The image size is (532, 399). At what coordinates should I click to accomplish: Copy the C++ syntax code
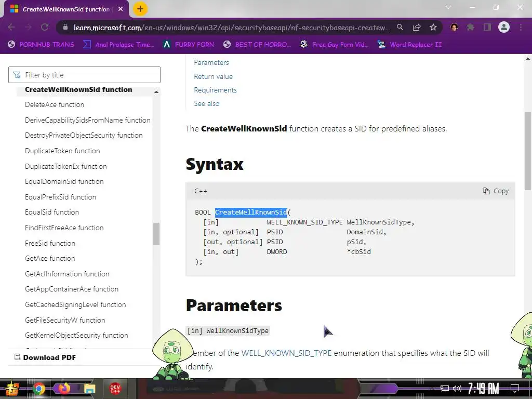click(x=496, y=191)
